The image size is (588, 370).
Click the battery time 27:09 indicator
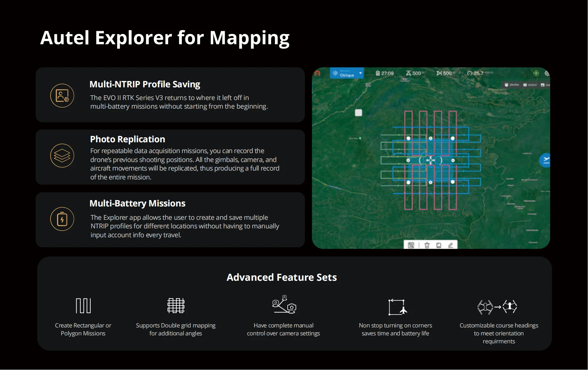(385, 73)
